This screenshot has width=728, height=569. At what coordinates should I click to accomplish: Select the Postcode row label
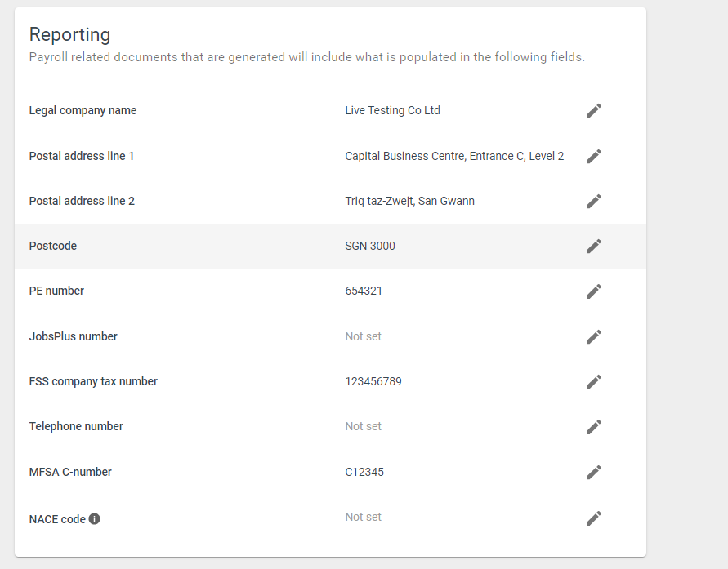click(53, 246)
